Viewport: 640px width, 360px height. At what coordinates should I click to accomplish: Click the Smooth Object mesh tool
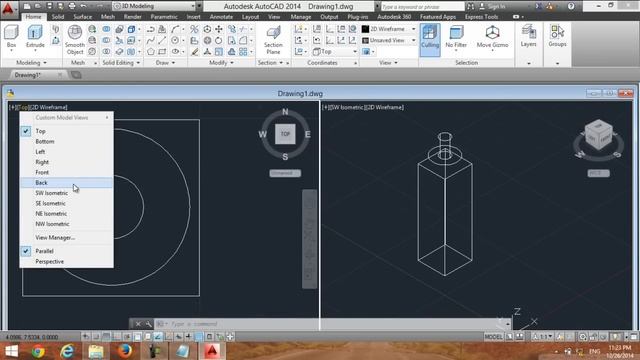75,40
